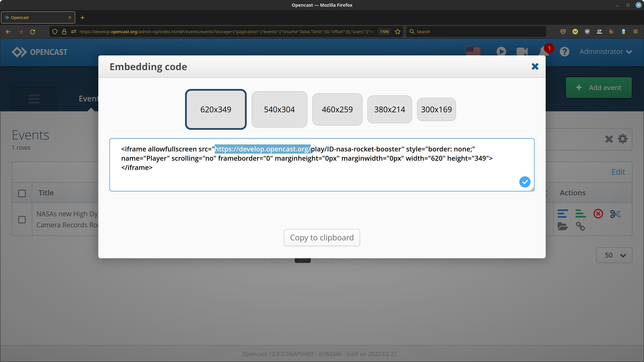Click the Copy to clipboard button
644x362 pixels.
point(322,237)
